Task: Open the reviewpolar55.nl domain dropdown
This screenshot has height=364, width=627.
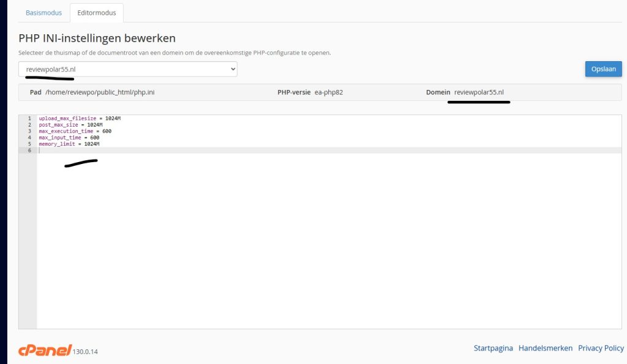Action: pos(128,69)
